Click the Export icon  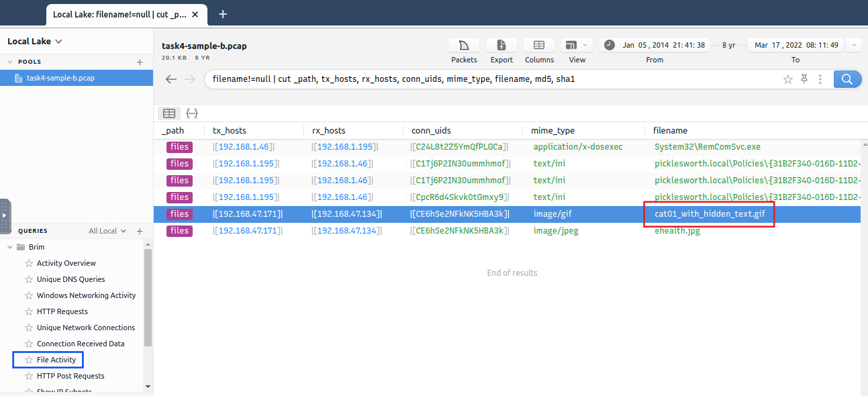(x=501, y=45)
